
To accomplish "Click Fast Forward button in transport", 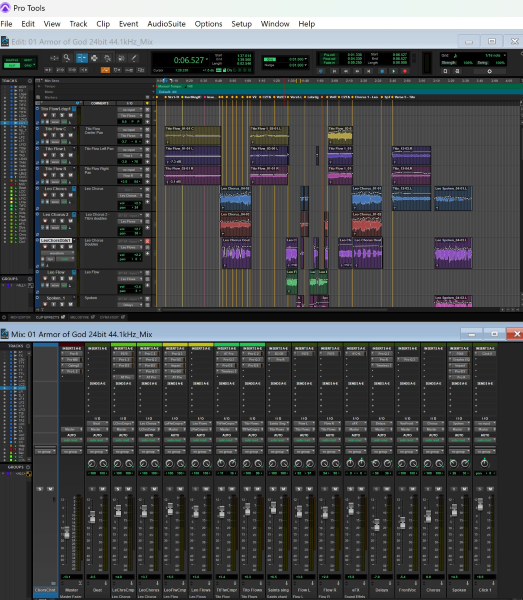I will tap(357, 71).
